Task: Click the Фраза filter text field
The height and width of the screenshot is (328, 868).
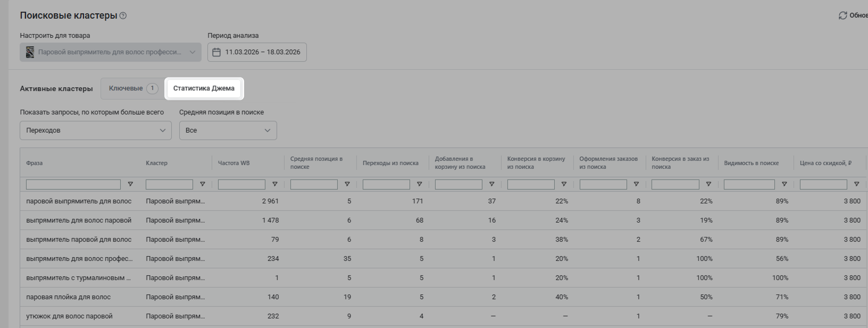Action: tap(73, 184)
